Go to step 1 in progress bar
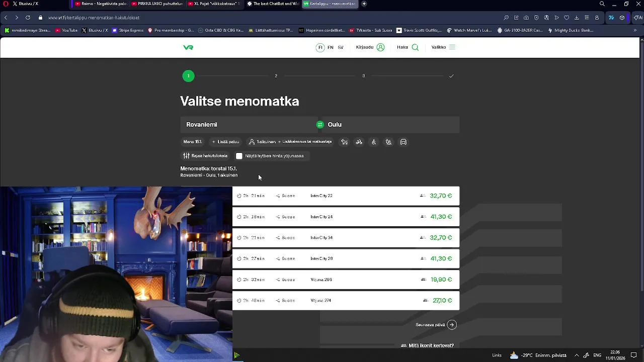644x362 pixels. (188, 76)
